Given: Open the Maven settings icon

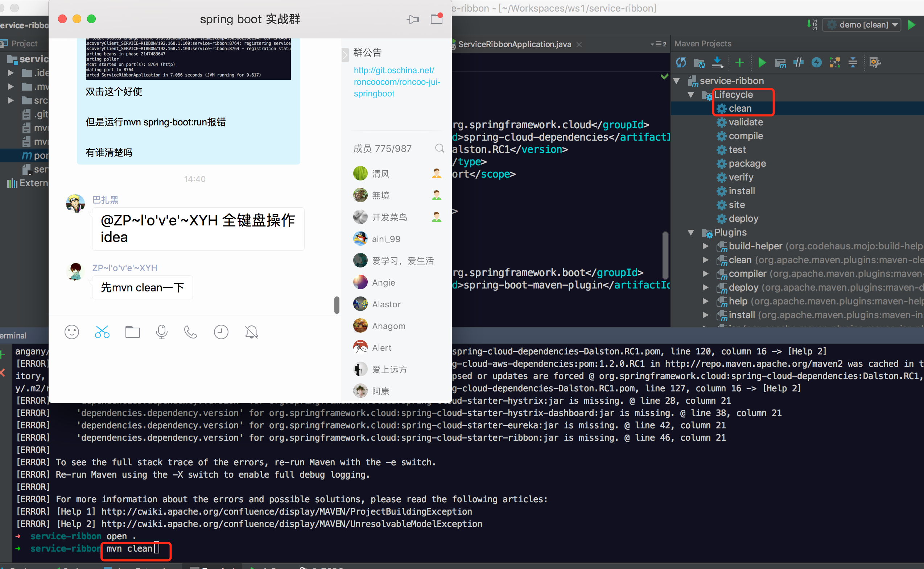Looking at the screenshot, I should click(x=875, y=62).
